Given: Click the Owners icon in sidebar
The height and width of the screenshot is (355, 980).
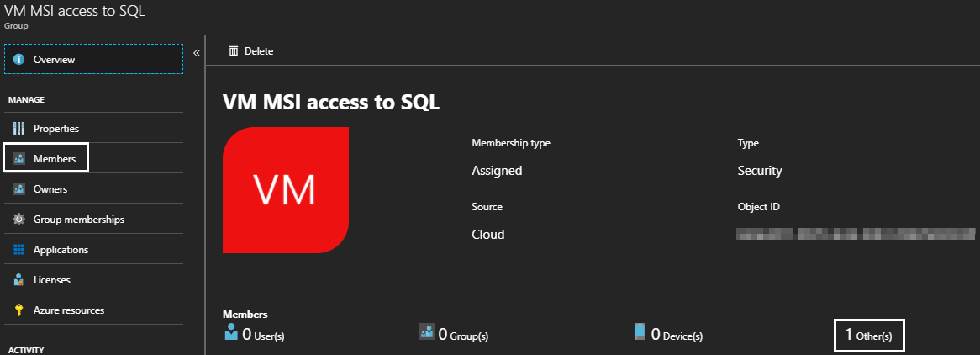Looking at the screenshot, I should click(18, 189).
